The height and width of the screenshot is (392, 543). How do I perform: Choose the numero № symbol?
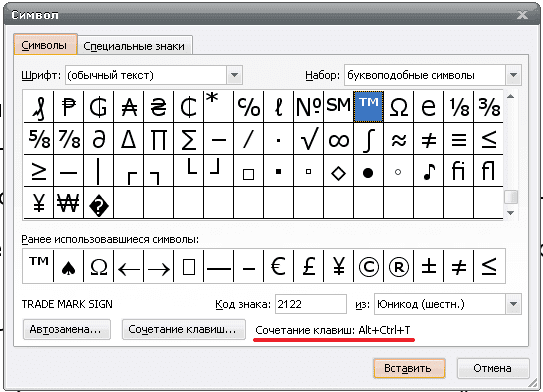(308, 106)
